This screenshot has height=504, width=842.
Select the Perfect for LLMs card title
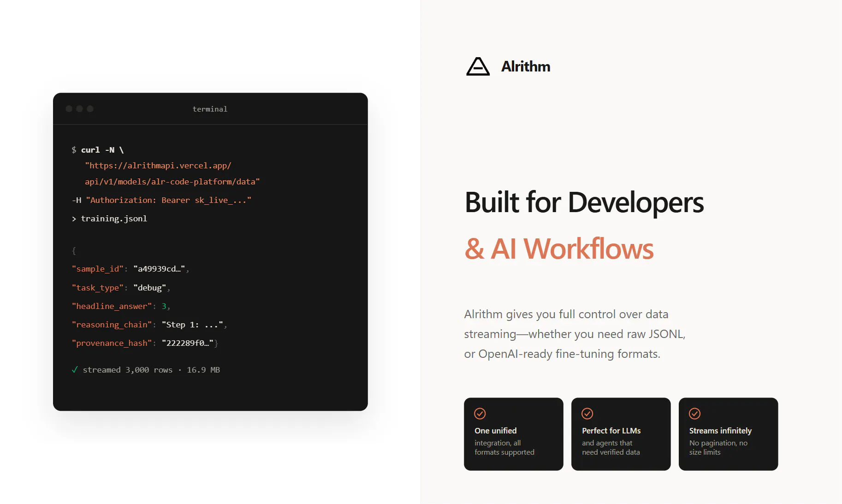611,431
